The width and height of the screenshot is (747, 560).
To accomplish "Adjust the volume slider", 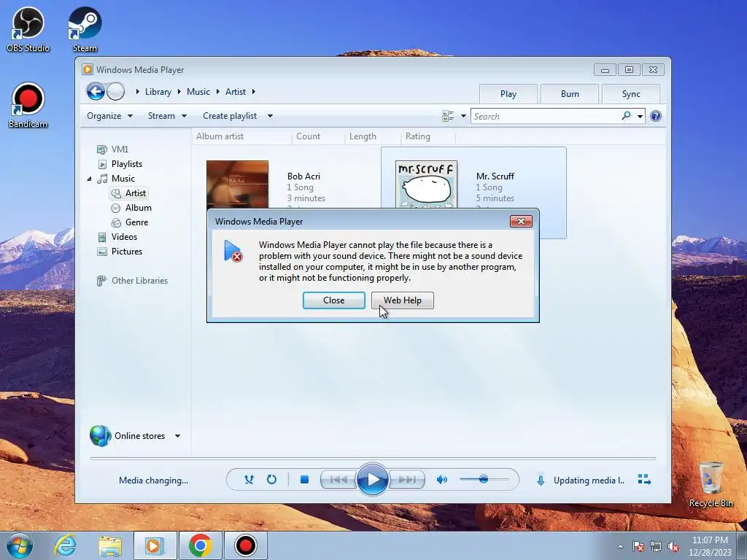I will [484, 479].
